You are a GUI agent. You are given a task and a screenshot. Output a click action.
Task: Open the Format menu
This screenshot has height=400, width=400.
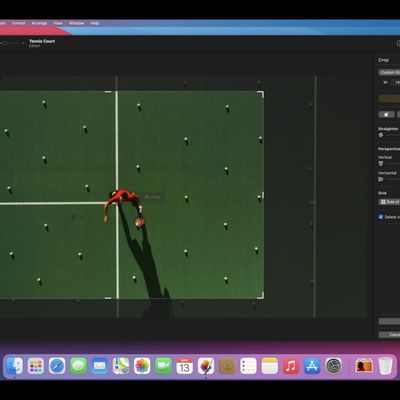pyautogui.click(x=18, y=23)
